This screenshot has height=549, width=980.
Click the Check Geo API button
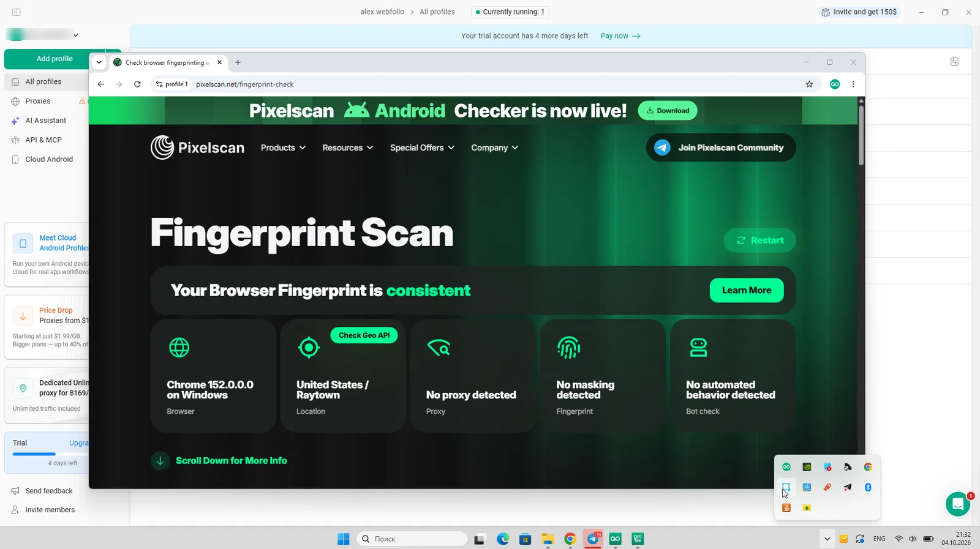click(x=364, y=335)
